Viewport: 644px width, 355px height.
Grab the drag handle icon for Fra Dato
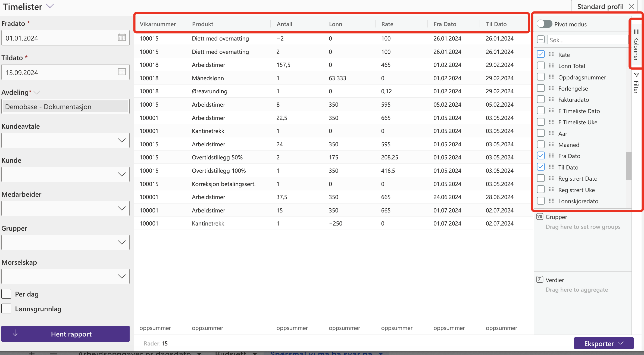pos(551,156)
